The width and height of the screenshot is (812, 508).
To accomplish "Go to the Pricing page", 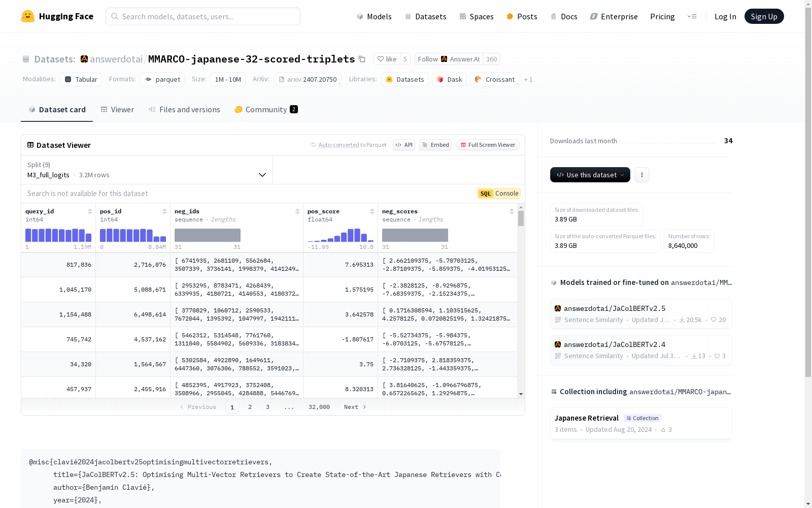I will (x=662, y=16).
